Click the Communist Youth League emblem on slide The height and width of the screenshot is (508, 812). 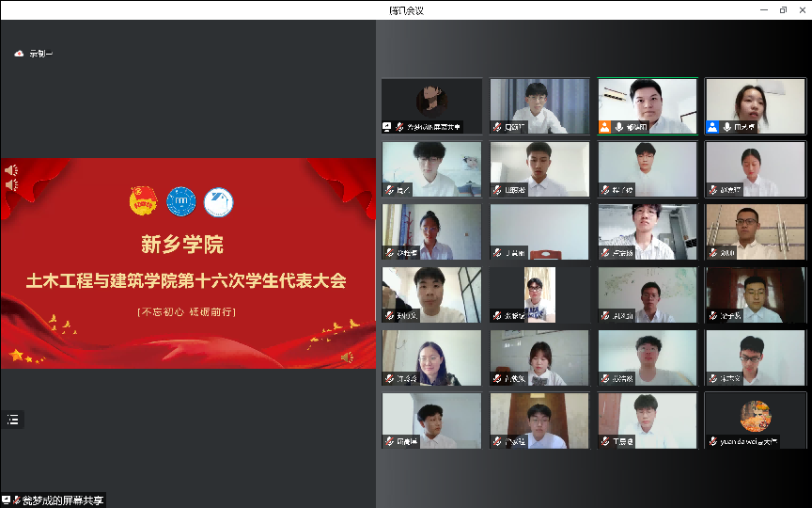coord(143,200)
